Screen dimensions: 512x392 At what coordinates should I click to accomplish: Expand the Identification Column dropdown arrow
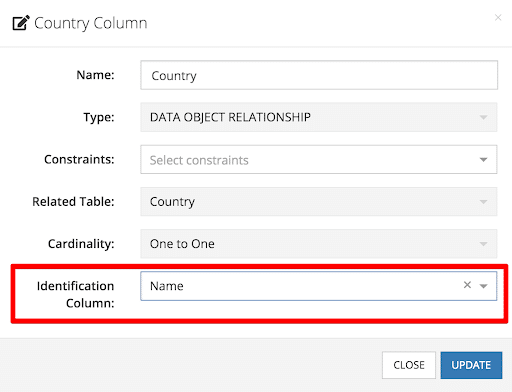click(x=483, y=286)
